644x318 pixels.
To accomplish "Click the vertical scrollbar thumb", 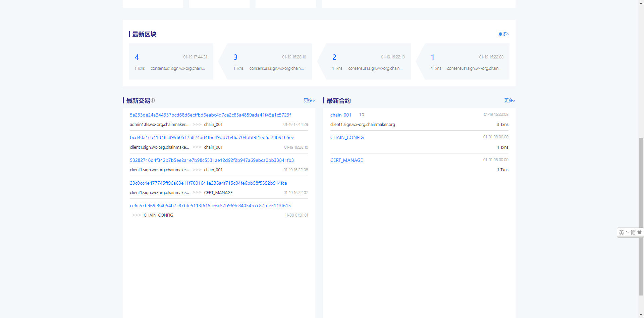I will pos(641,217).
